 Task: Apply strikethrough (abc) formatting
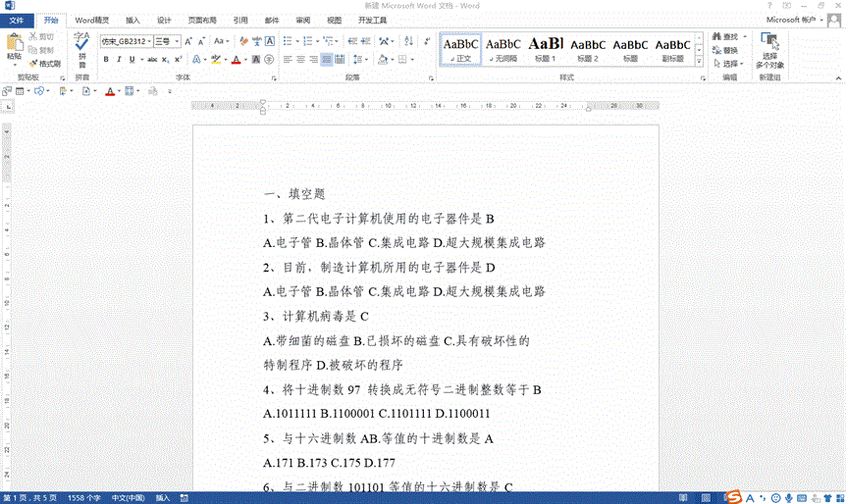pos(151,60)
